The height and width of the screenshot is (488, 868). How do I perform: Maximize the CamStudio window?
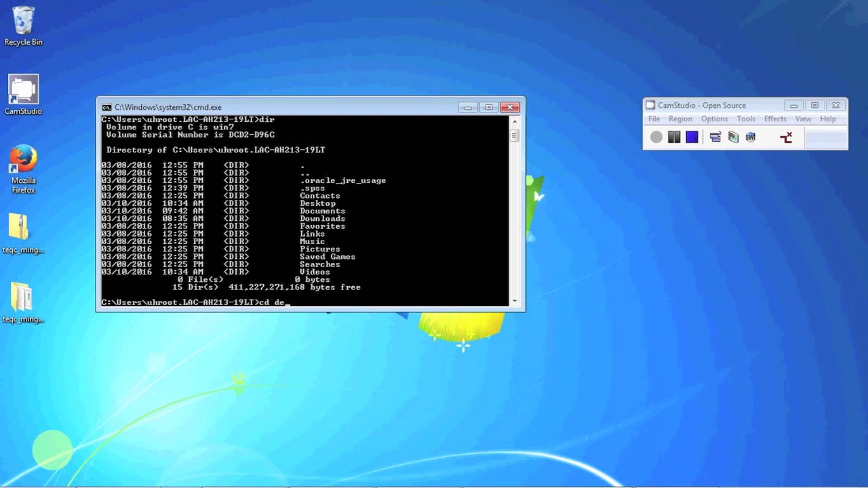(814, 105)
